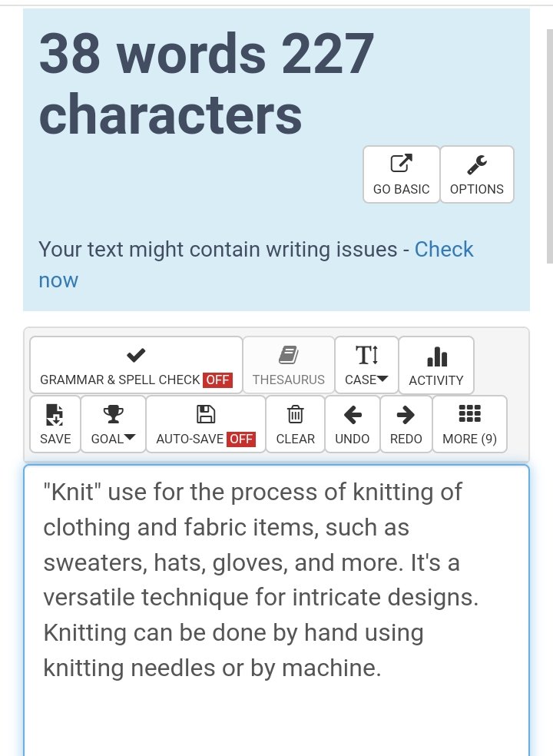Open the Activity bar chart icon
This screenshot has width=553, height=756.
437,356
